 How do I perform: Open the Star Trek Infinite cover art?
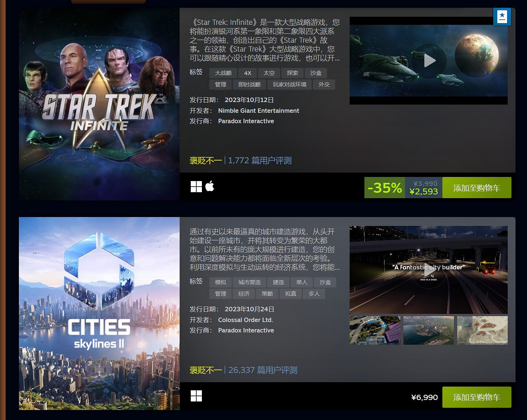(x=99, y=104)
